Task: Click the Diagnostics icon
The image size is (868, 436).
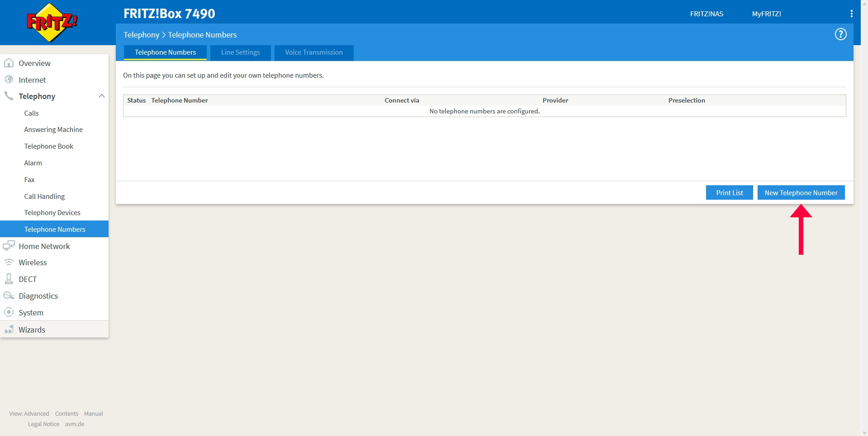Action: coord(9,295)
